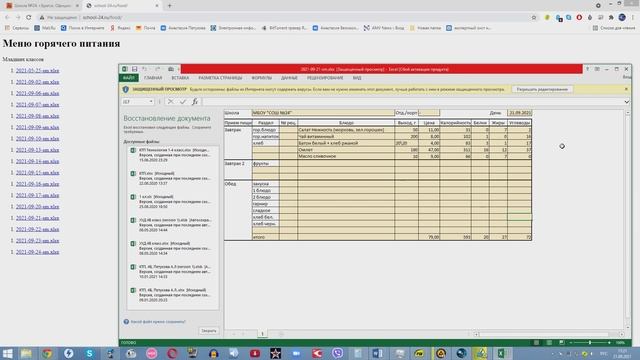
Task: Expand the name box dropdown
Action: tap(151, 102)
